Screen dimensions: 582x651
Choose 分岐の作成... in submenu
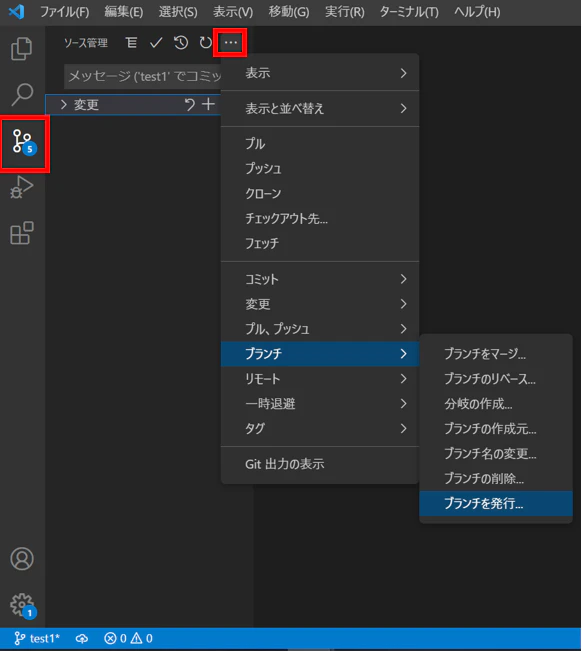(x=496, y=404)
